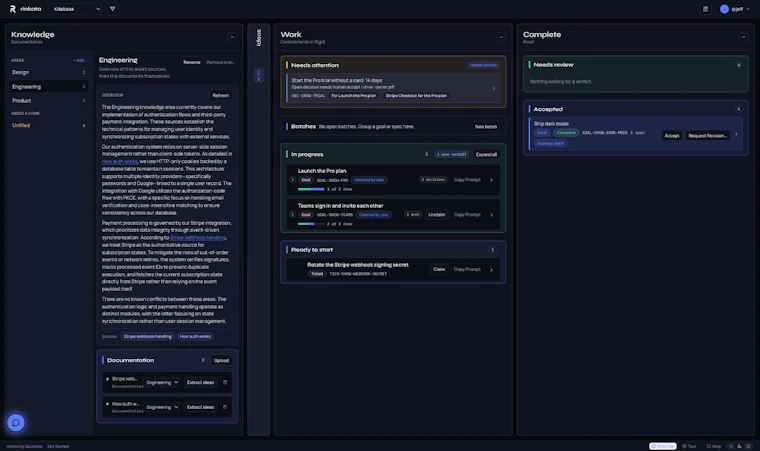
Task: Collapse the Knowledge panel with minus button
Action: (232, 37)
